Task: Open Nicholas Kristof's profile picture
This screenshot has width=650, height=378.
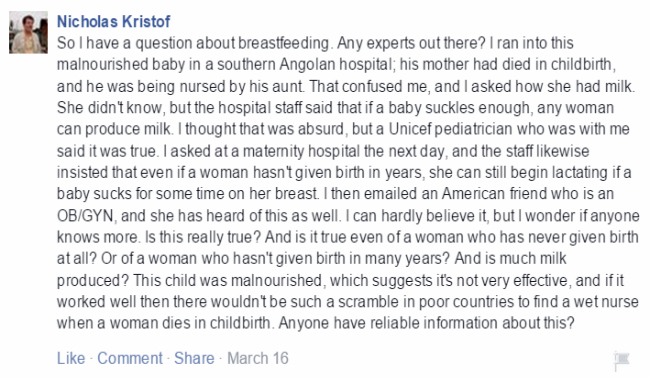Action: [29, 32]
